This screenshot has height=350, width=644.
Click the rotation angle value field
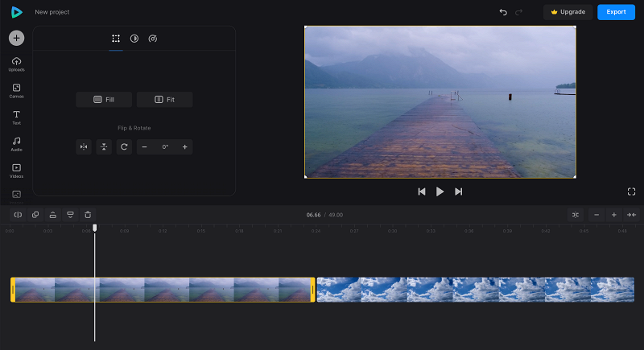tap(165, 147)
